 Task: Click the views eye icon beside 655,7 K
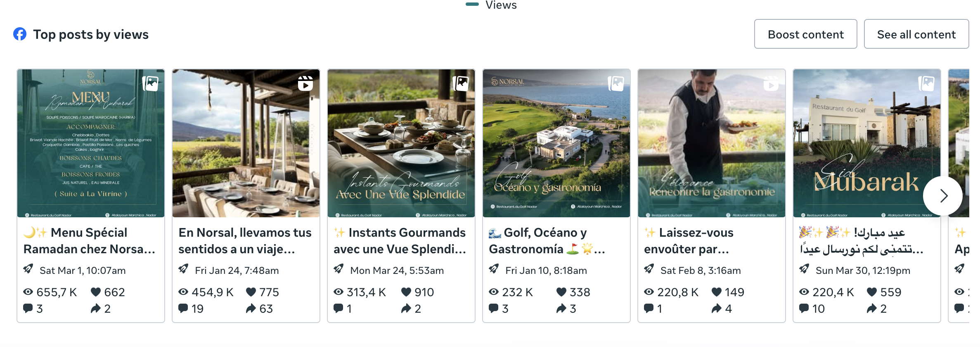point(28,292)
